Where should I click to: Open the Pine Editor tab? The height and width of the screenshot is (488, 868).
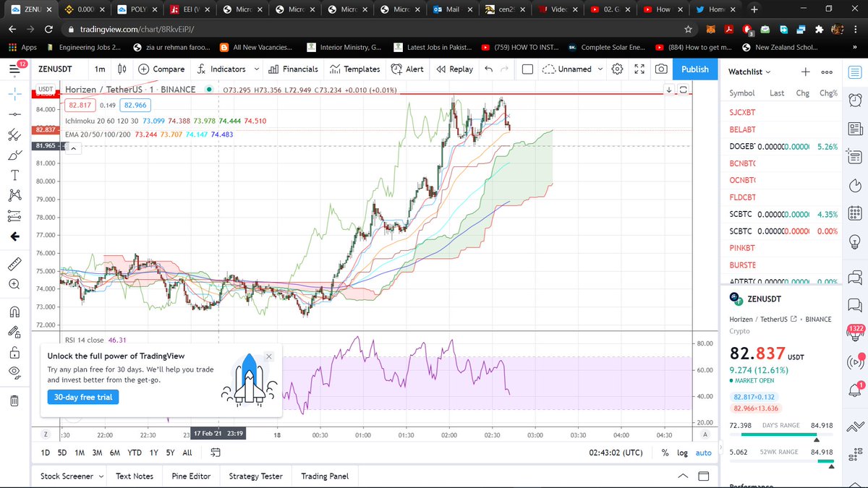(191, 476)
